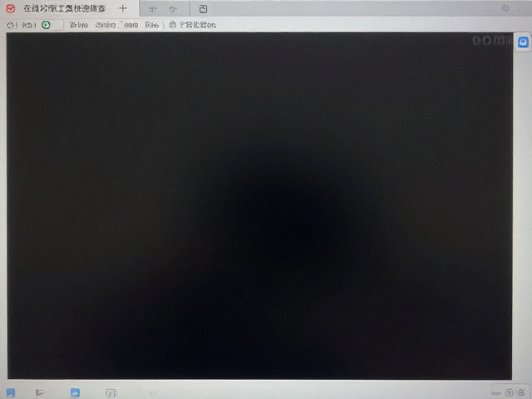Select the active tab with Chinese title
Screen dimensions: 532x399
[x=65, y=8]
